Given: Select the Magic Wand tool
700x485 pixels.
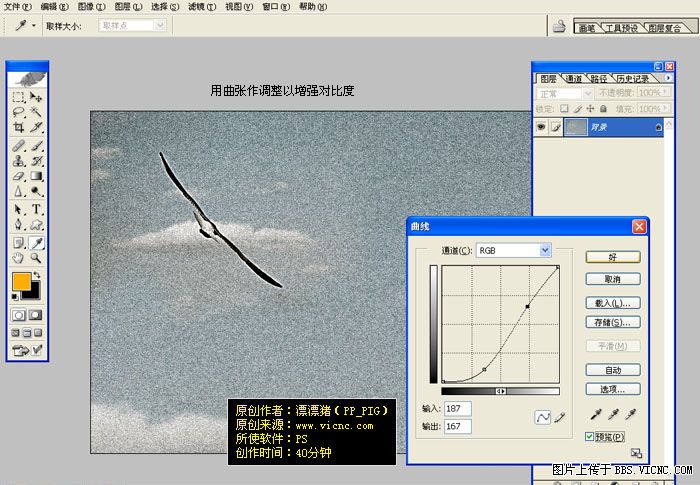Looking at the screenshot, I should tap(36, 112).
